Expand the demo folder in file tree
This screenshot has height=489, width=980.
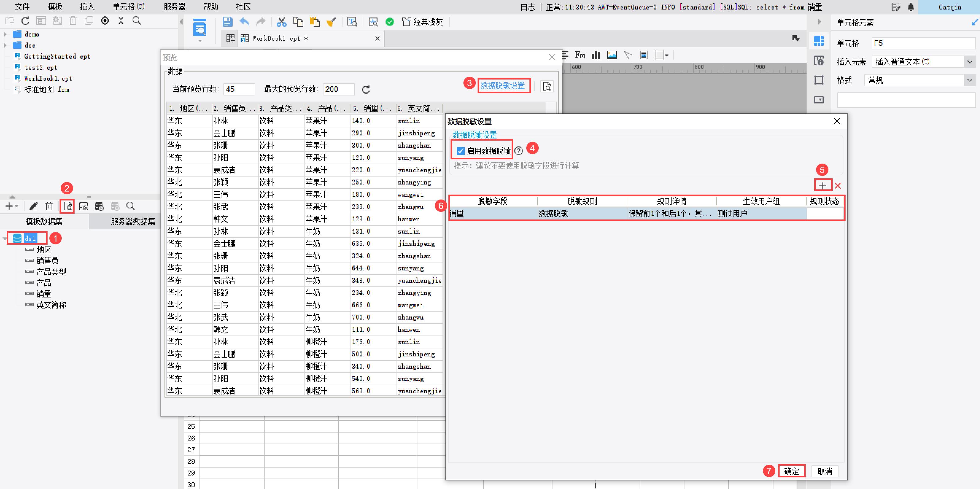click(5, 34)
